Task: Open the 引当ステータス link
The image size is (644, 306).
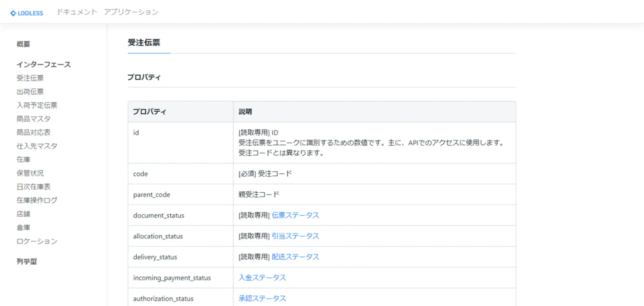Action: coord(295,236)
